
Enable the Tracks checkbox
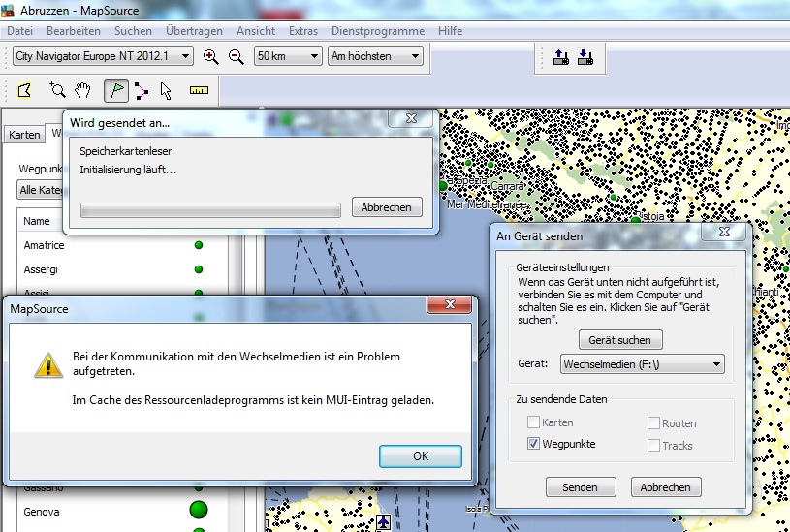click(x=653, y=445)
